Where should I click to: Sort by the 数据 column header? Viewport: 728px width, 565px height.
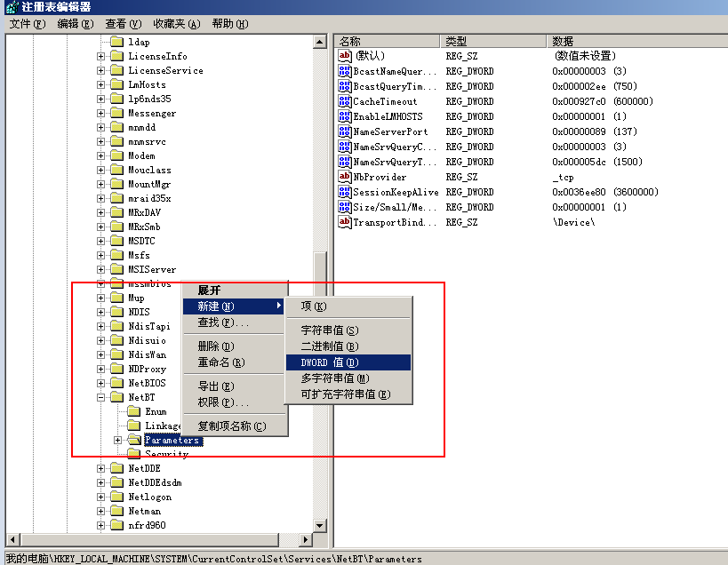637,41
